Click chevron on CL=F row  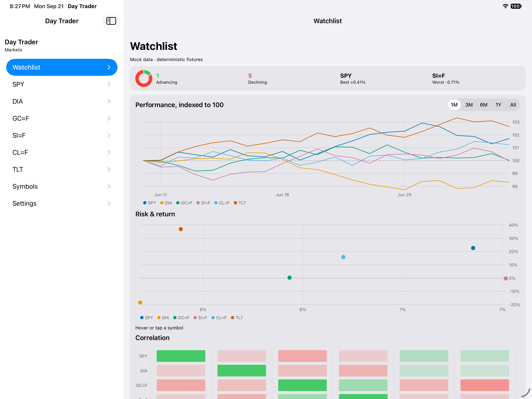click(109, 153)
